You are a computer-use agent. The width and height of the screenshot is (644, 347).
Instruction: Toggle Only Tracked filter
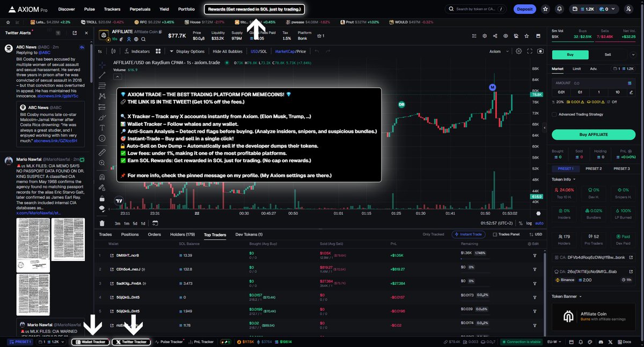(x=434, y=234)
